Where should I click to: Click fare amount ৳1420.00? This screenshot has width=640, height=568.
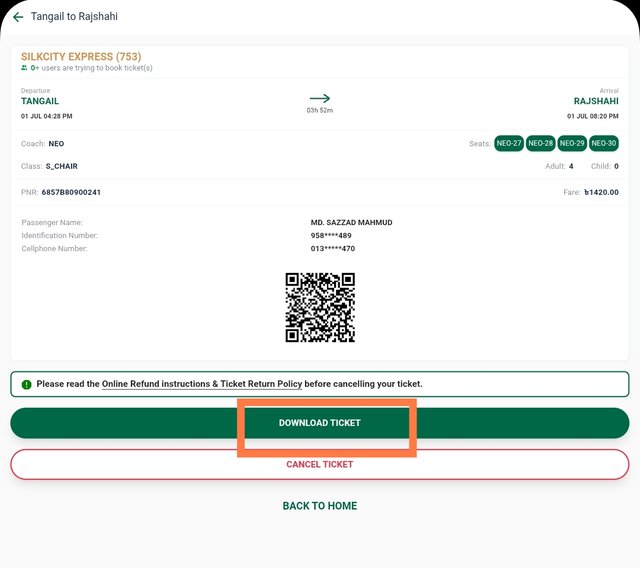coord(601,192)
